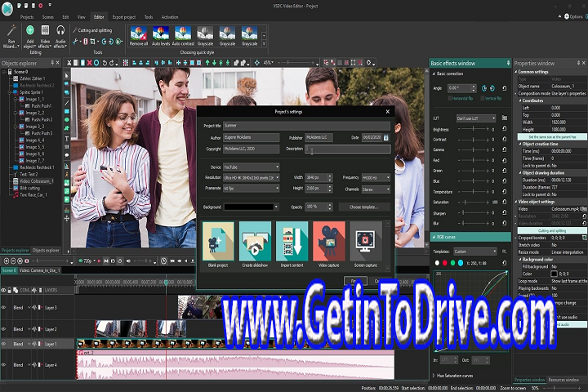The height and width of the screenshot is (392, 588).
Task: Click the scissors cut icon in editor toolbar
Action: pos(69,63)
